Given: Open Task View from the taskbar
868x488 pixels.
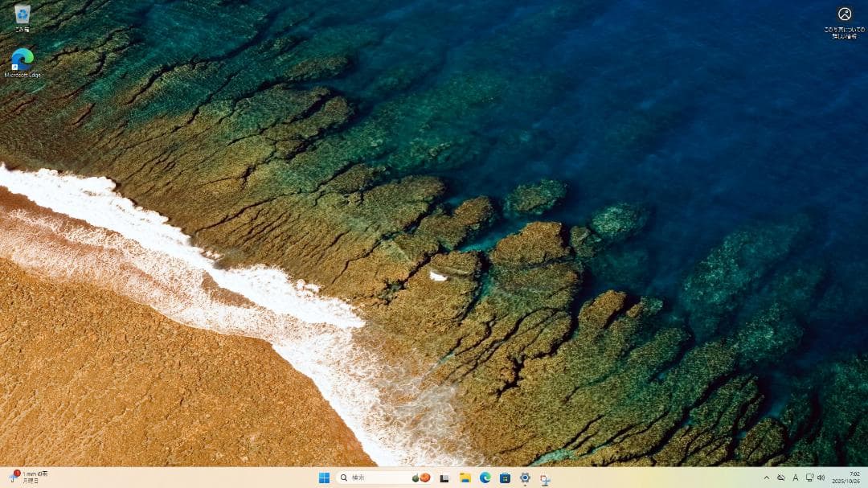Looking at the screenshot, I should [x=444, y=477].
